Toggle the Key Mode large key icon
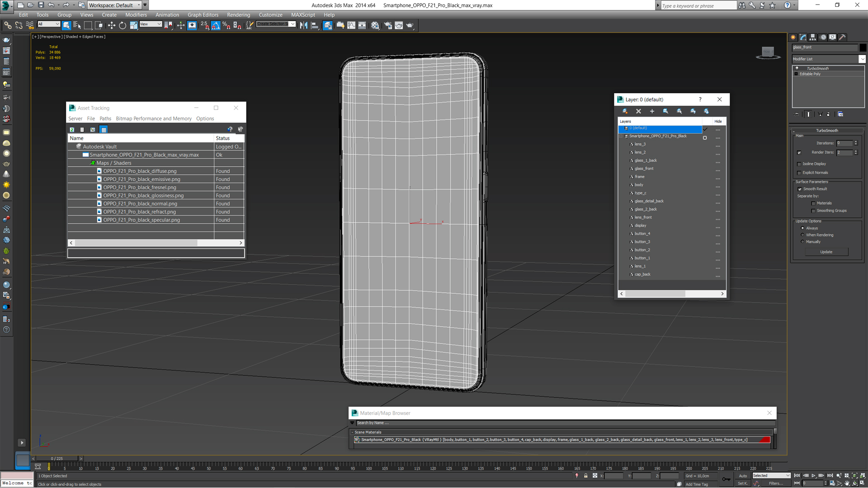868x488 pixels. click(726, 479)
